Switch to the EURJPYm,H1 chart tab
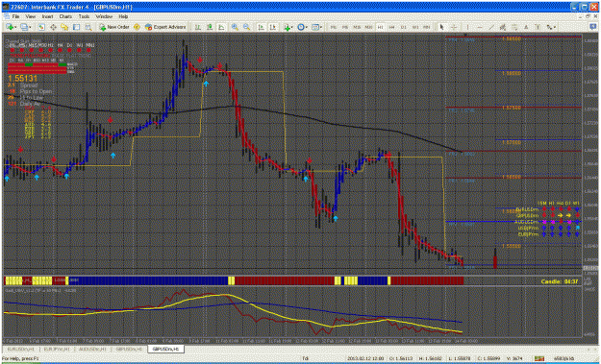The height and width of the screenshot is (364, 601). point(57,349)
